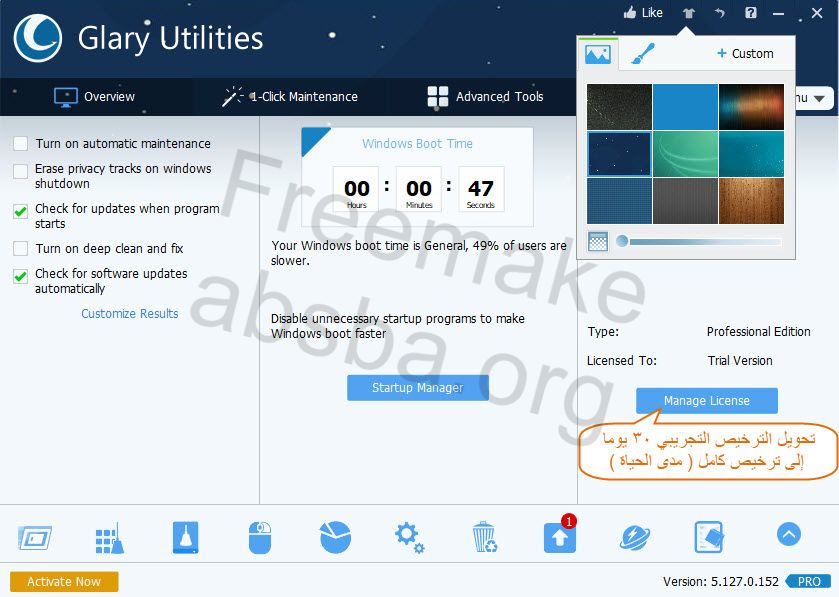Click the Manage License button
The width and height of the screenshot is (839, 597).
706,401
